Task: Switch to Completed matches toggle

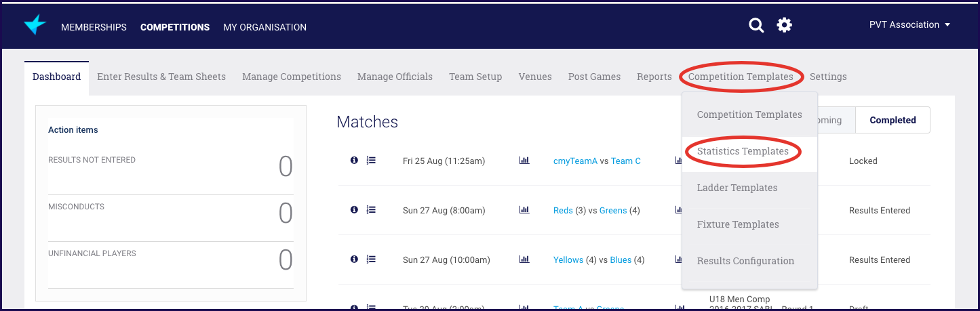Action: click(x=893, y=120)
